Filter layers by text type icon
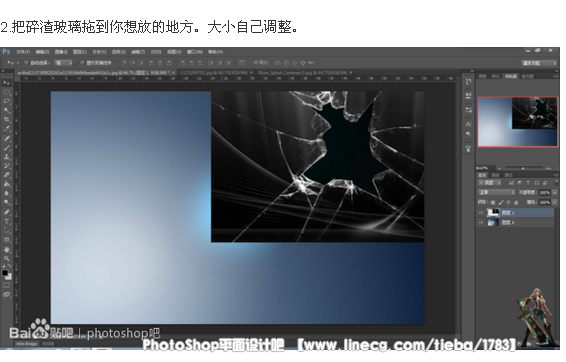 pos(528,183)
